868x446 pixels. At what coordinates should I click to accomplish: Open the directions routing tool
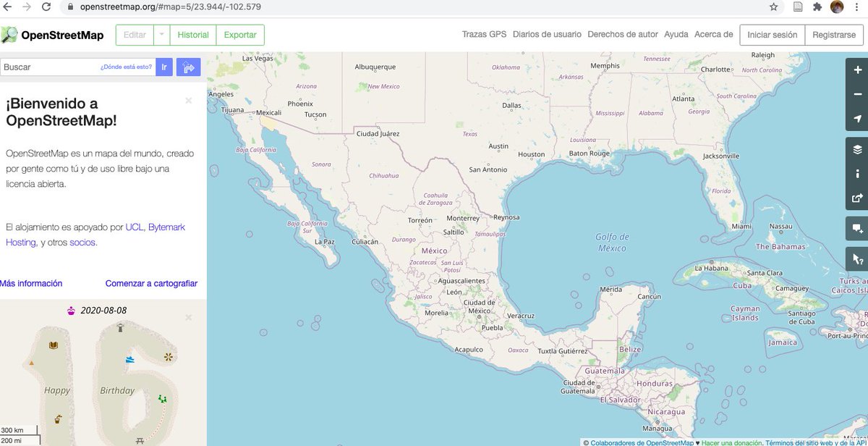188,67
